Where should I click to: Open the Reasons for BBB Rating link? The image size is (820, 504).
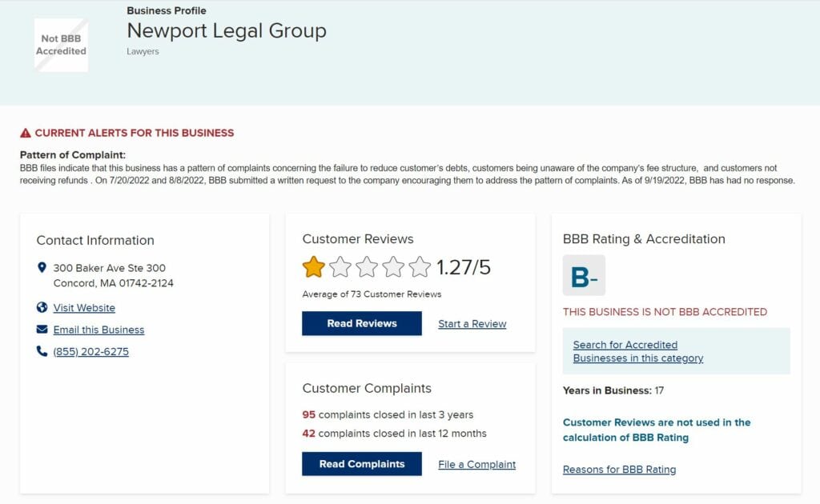tap(619, 470)
